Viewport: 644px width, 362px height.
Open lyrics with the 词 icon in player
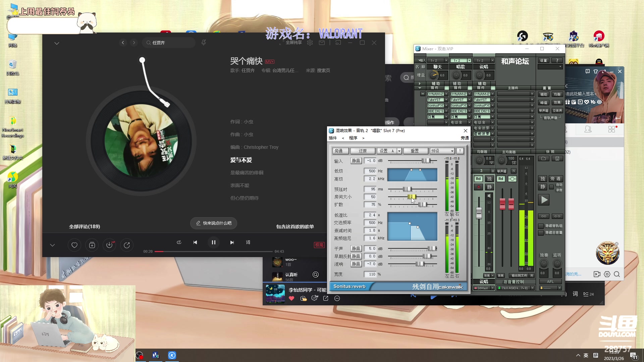point(248,242)
